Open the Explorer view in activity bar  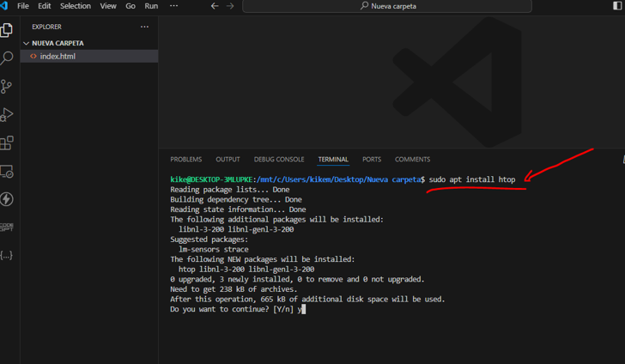pos(7,30)
